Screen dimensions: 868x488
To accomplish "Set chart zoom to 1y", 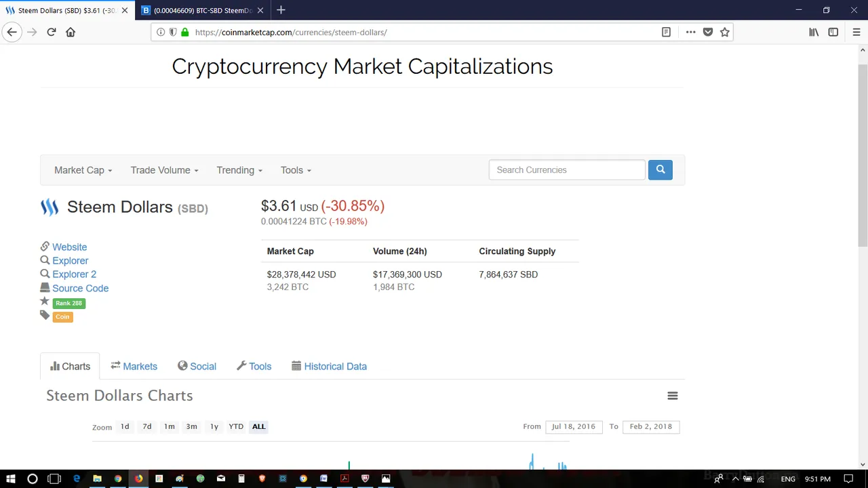I will [x=214, y=426].
